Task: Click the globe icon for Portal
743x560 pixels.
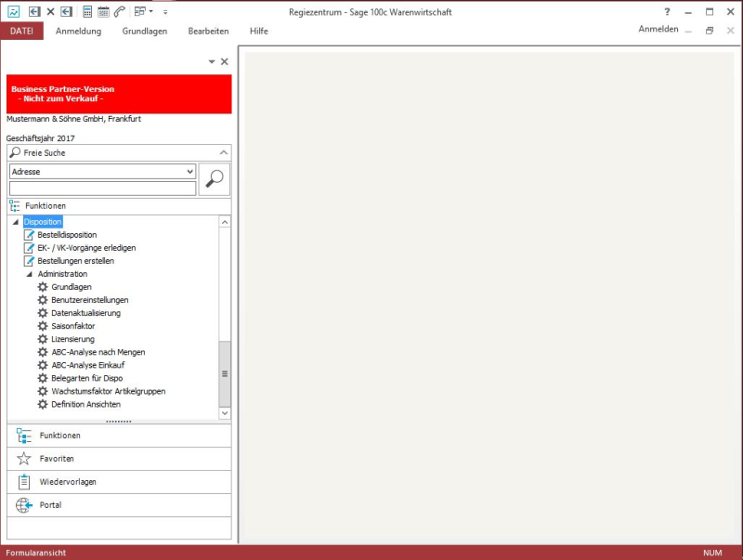Action: pyautogui.click(x=24, y=505)
